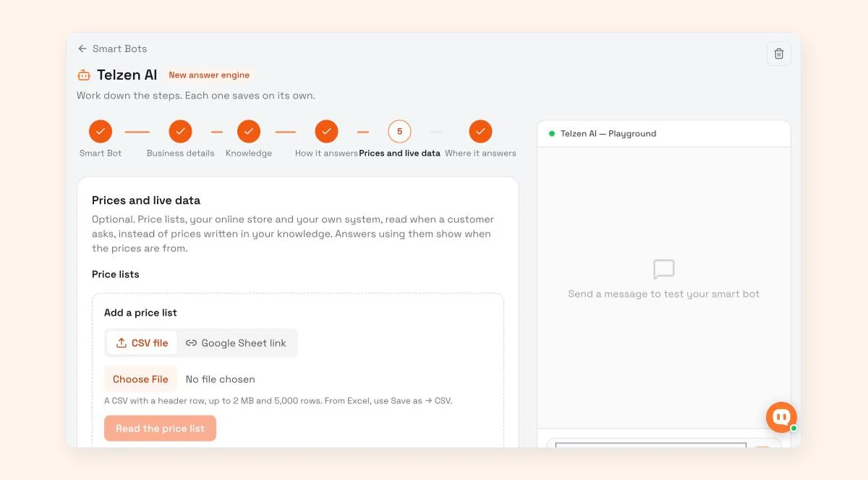Click the speech bubble icon in playground

click(x=664, y=269)
